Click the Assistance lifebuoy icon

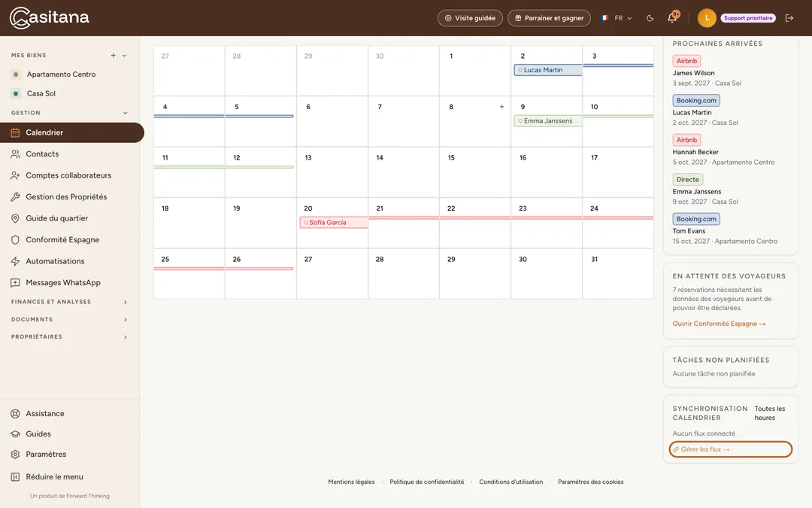click(x=15, y=414)
